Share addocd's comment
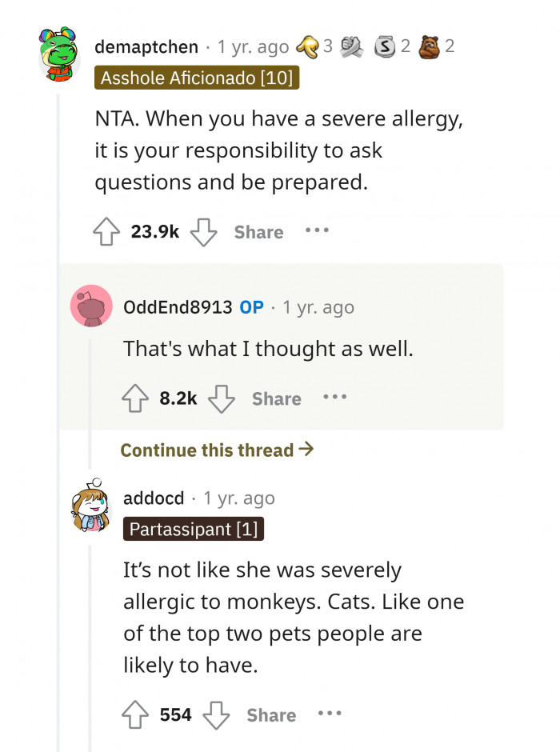Screen dimensions: 560x752 coord(270,714)
